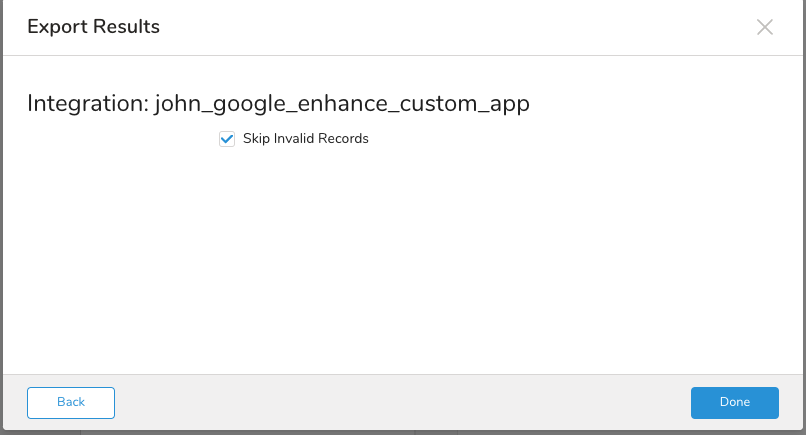Click the word Integration in the heading
806x435 pixels.
(x=86, y=103)
